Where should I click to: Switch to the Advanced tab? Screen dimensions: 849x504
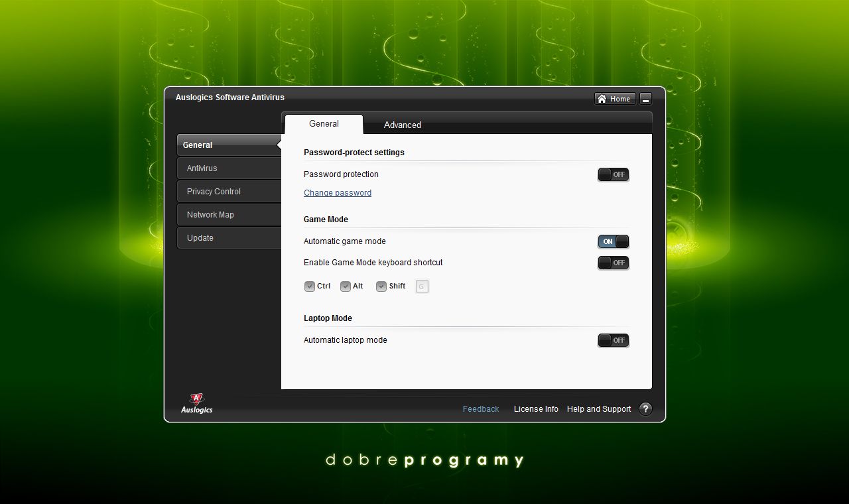tap(403, 125)
